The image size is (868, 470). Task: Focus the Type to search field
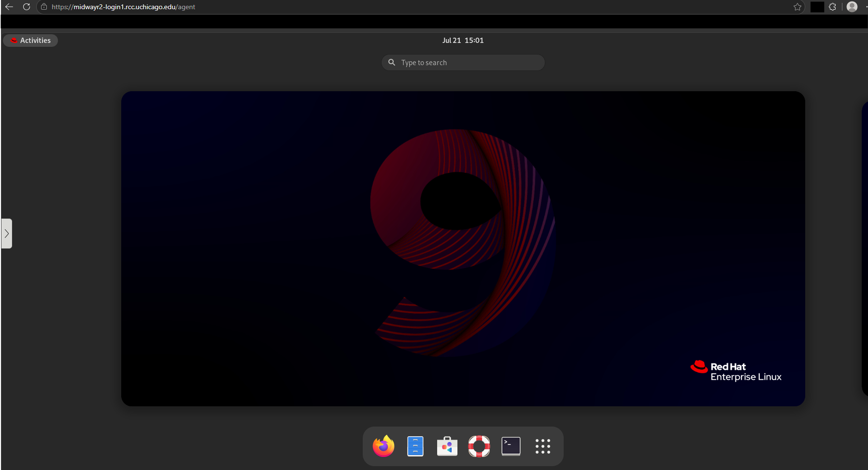pyautogui.click(x=463, y=63)
